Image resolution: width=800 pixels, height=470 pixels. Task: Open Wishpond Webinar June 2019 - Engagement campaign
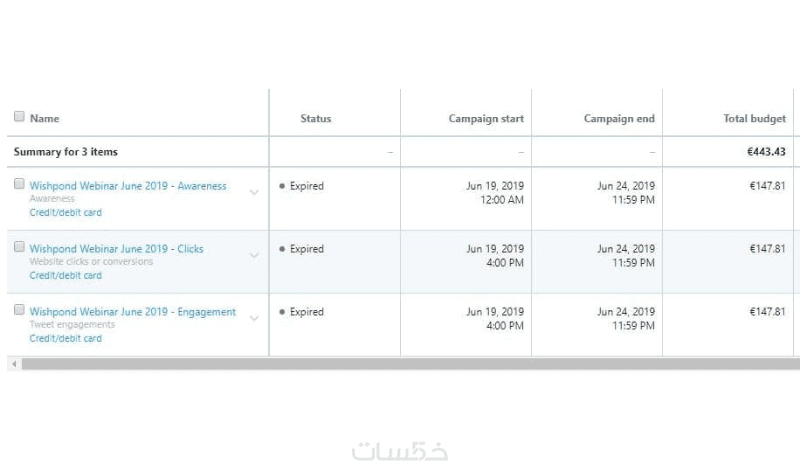(x=133, y=312)
